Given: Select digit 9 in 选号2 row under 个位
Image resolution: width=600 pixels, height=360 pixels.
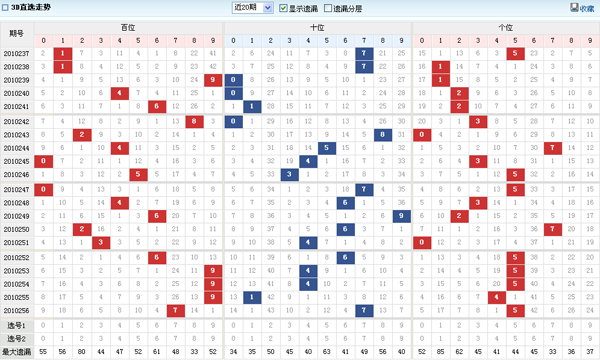Looking at the screenshot, I should click(590, 339).
